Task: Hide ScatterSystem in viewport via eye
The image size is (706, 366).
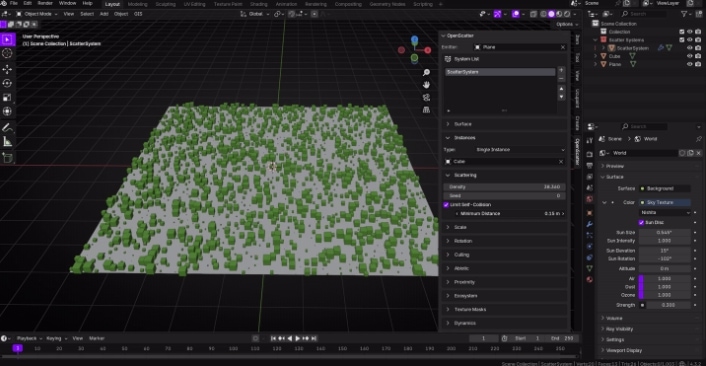Action: 689,48
